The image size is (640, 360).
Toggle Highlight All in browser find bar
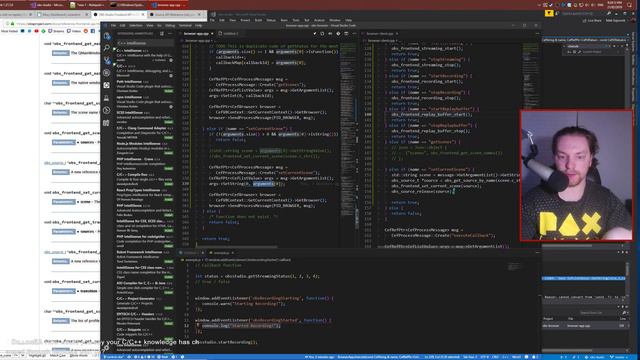point(37,356)
